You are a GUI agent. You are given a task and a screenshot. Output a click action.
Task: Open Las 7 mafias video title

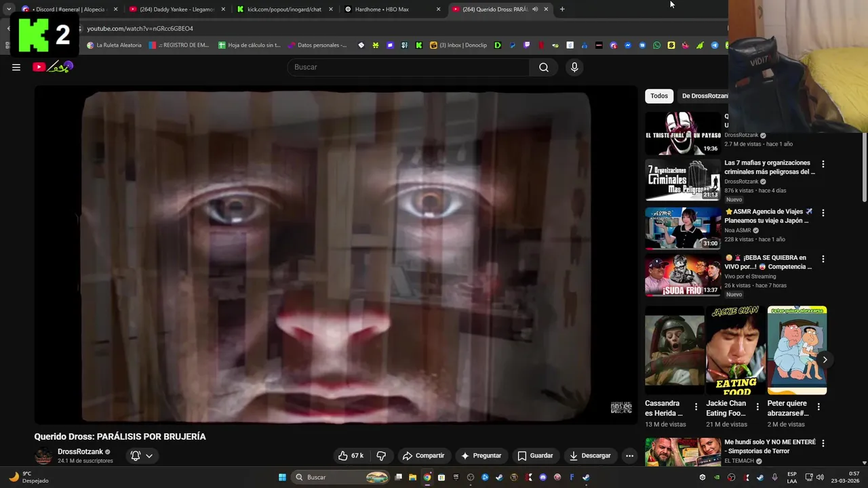pos(768,167)
